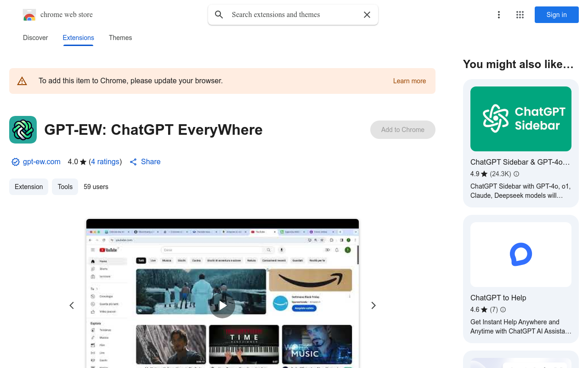Viewport: 588px width, 368px height.
Task: Go to the previous screenshot with left chevron
Action: [72, 305]
